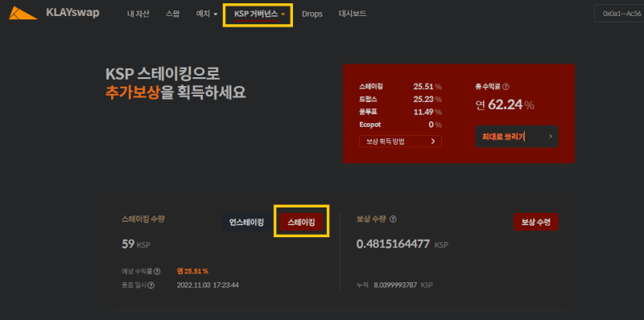Click the chevron arrow on 최대로 올리기
The width and height of the screenshot is (644, 320).
click(x=551, y=136)
